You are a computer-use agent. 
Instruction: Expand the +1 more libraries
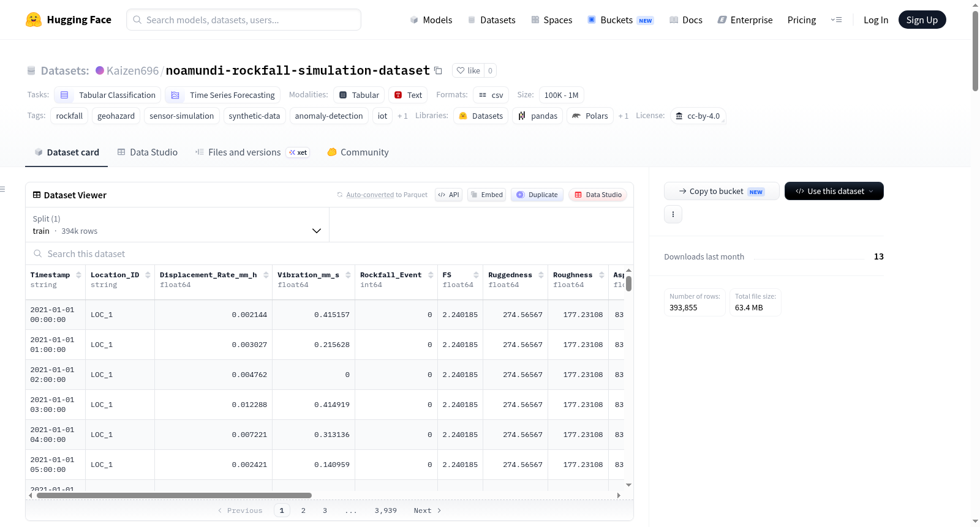[623, 116]
